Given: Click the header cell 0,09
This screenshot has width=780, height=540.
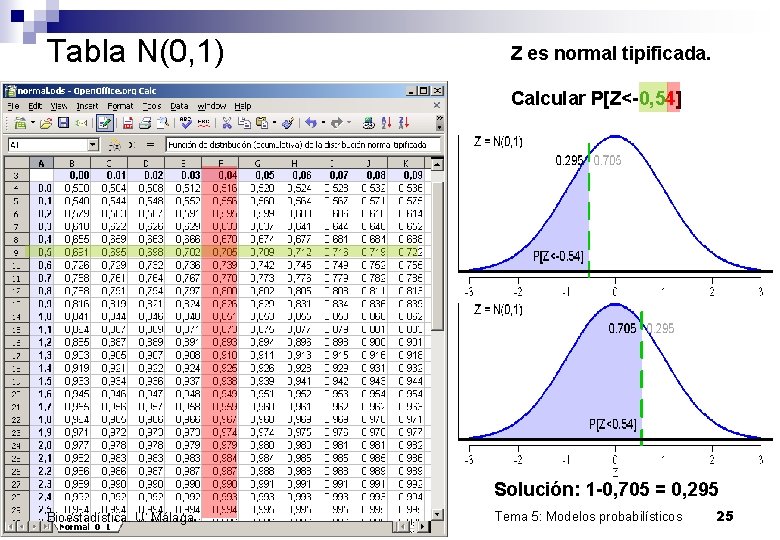Looking at the screenshot, I should point(406,175).
